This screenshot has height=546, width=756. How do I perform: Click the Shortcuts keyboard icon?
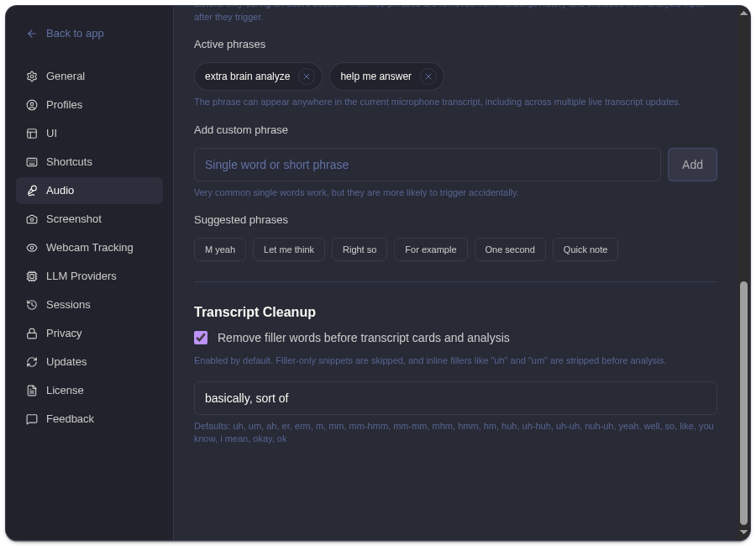[32, 162]
